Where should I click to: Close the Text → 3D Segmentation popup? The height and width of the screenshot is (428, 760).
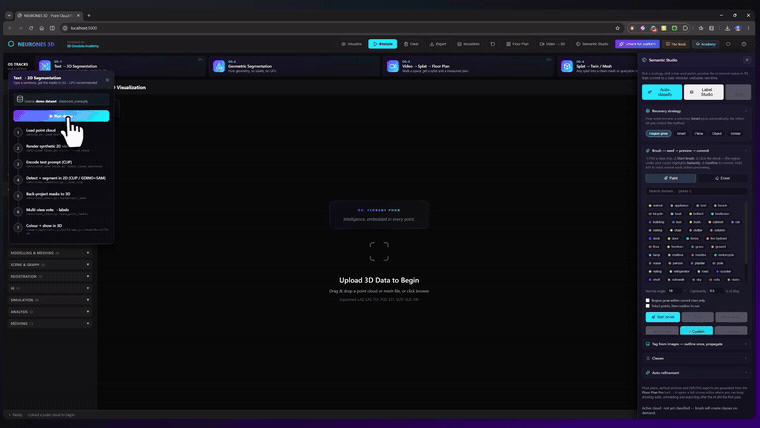tap(107, 80)
